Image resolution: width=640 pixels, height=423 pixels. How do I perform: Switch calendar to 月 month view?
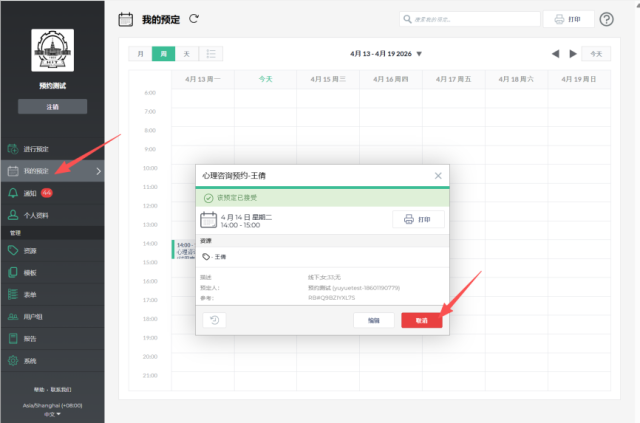point(140,54)
